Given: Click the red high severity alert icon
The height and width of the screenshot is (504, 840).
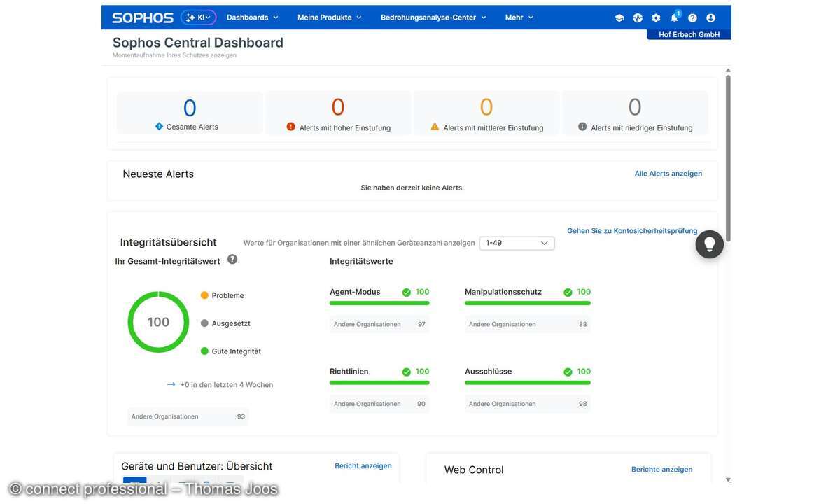Looking at the screenshot, I should [x=291, y=127].
